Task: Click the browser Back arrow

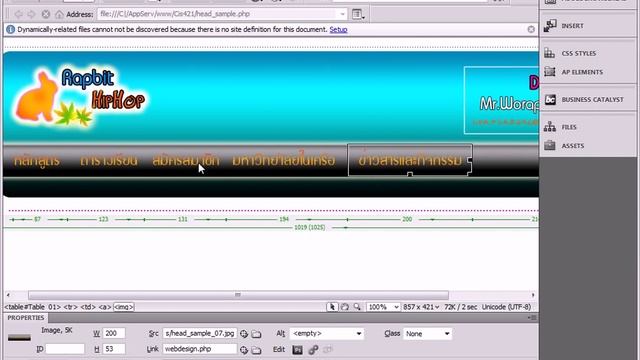Action: (x=18, y=14)
